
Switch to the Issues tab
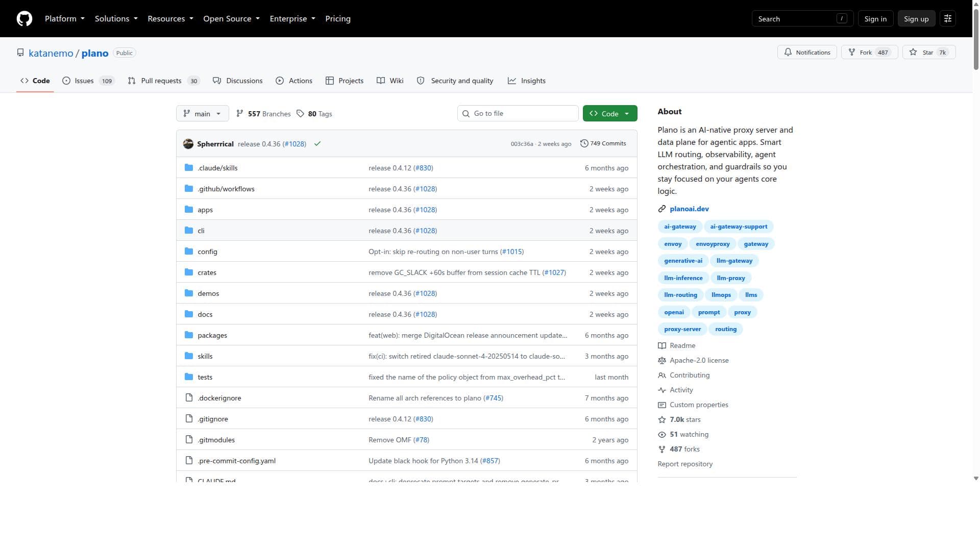pos(88,81)
